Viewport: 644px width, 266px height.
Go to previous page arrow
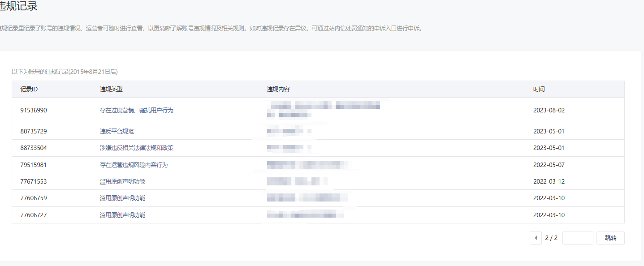tap(536, 238)
